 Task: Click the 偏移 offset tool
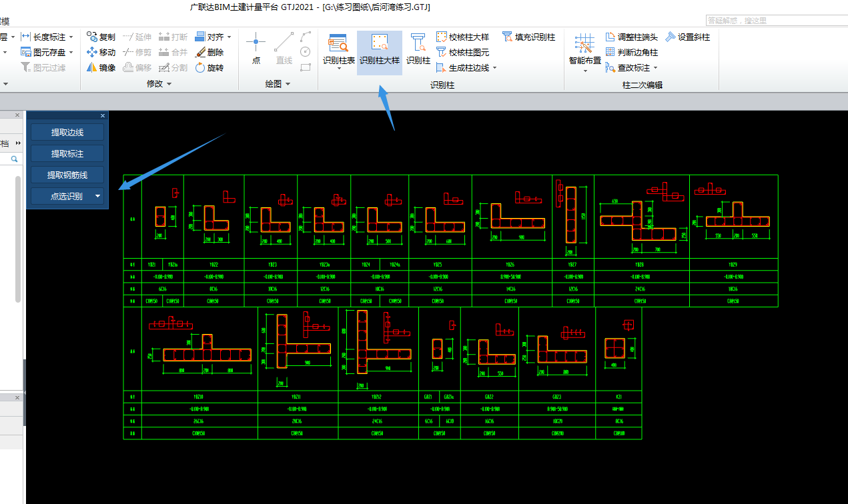[x=137, y=67]
